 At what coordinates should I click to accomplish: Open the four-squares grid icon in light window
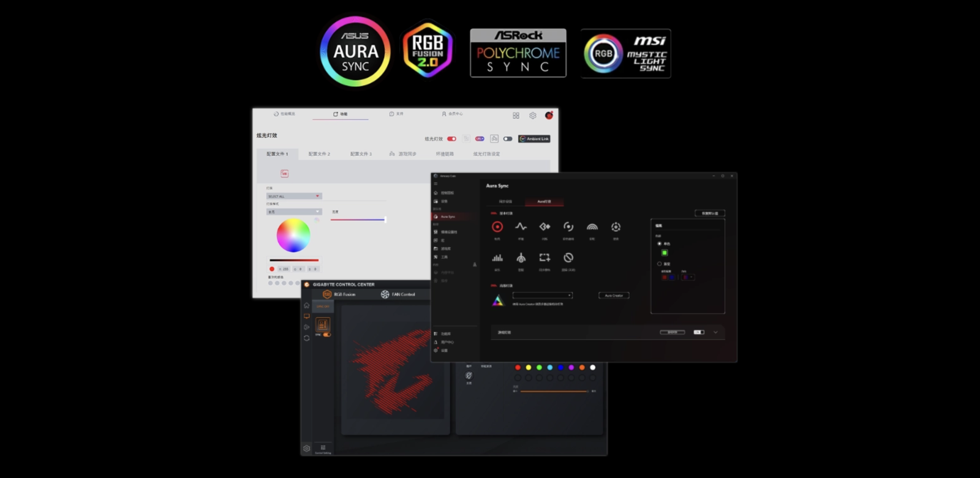[516, 116]
